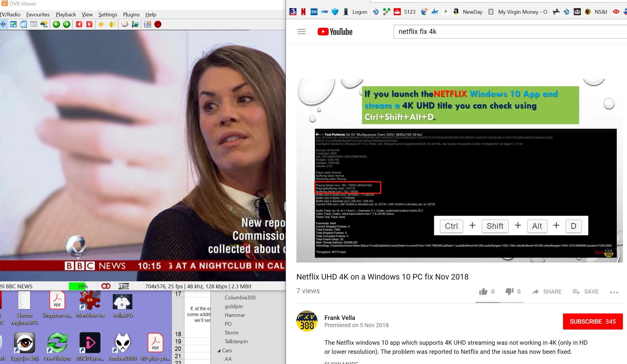Click the SUBSCRIBE 345 button
627x364 pixels.
[593, 321]
